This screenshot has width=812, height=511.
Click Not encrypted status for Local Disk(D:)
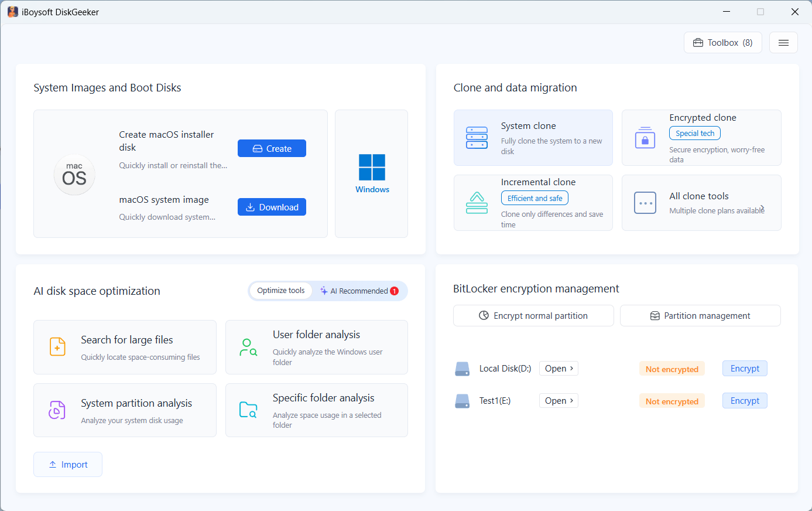pos(672,369)
